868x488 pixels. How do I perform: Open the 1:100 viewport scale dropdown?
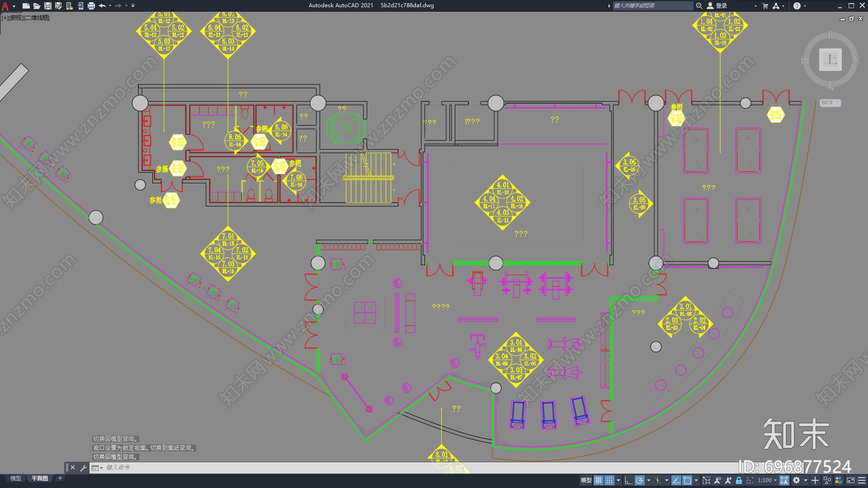tap(767, 480)
